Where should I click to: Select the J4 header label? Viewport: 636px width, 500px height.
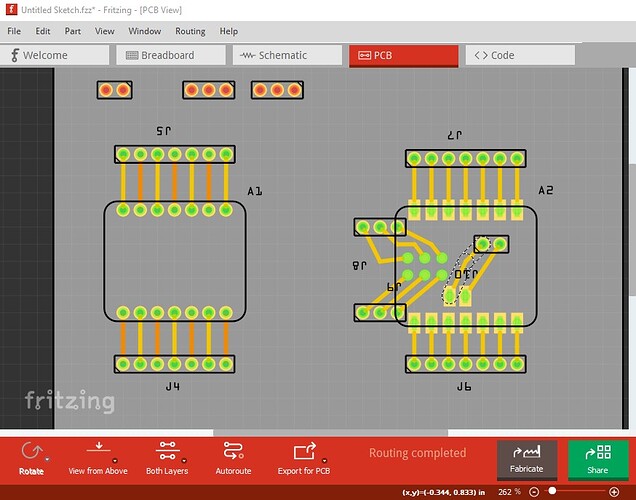click(173, 386)
